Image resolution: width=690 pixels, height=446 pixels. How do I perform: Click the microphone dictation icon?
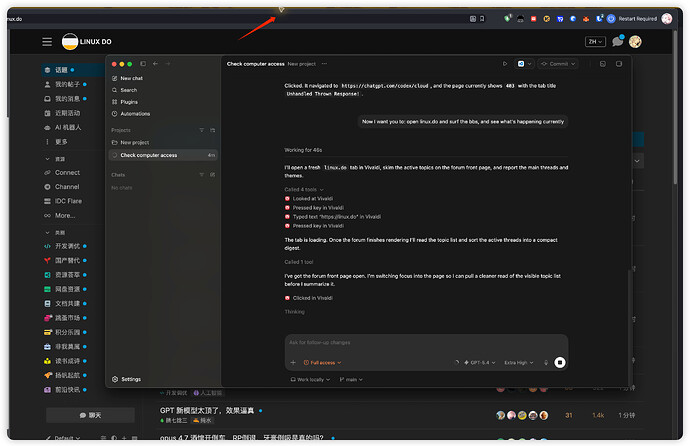546,362
